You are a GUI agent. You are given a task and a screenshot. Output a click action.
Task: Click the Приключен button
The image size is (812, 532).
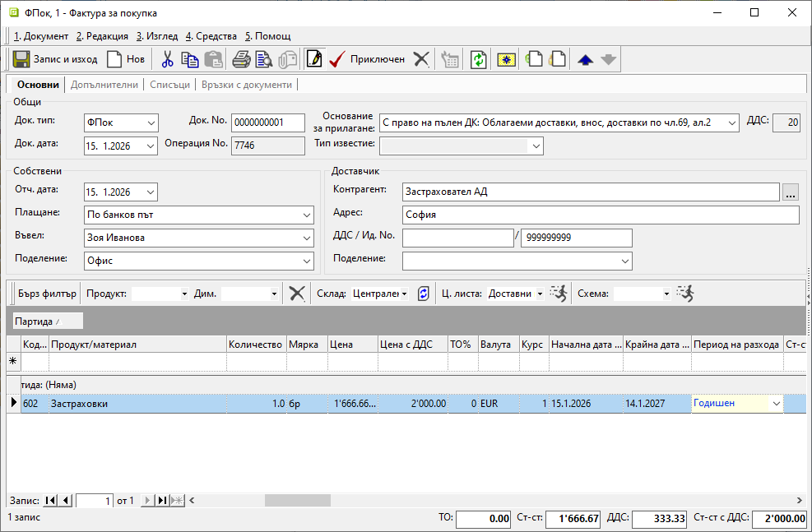coord(366,59)
